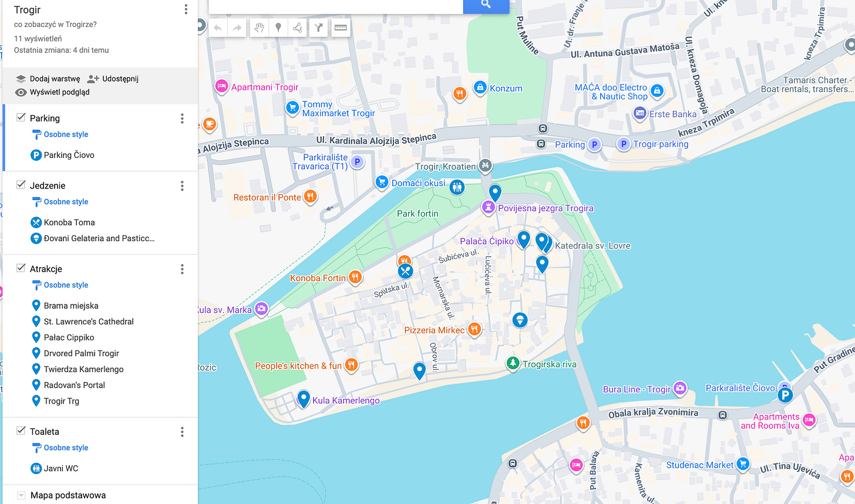Select the Kula sv. Marka camera icon

coord(261,309)
